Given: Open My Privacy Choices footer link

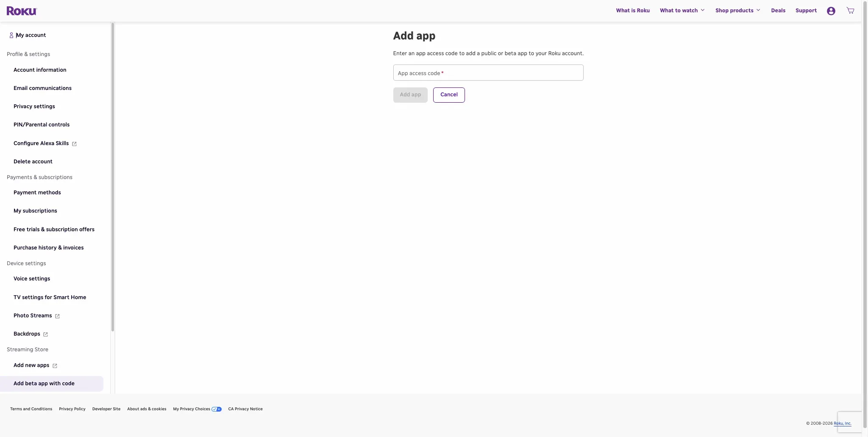Looking at the screenshot, I should click(192, 409).
